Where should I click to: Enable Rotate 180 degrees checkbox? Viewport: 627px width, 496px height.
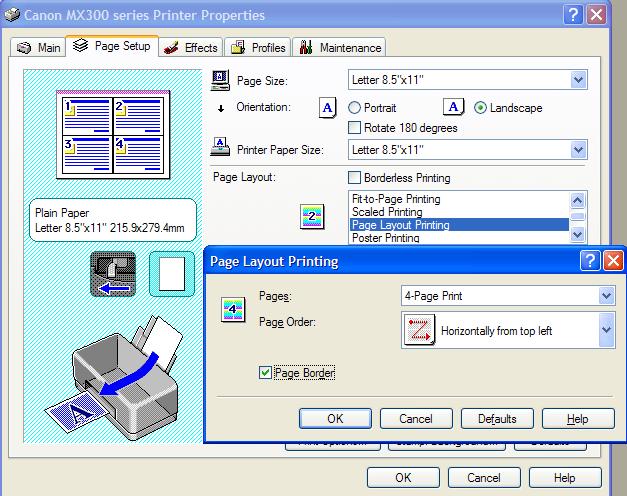[355, 128]
